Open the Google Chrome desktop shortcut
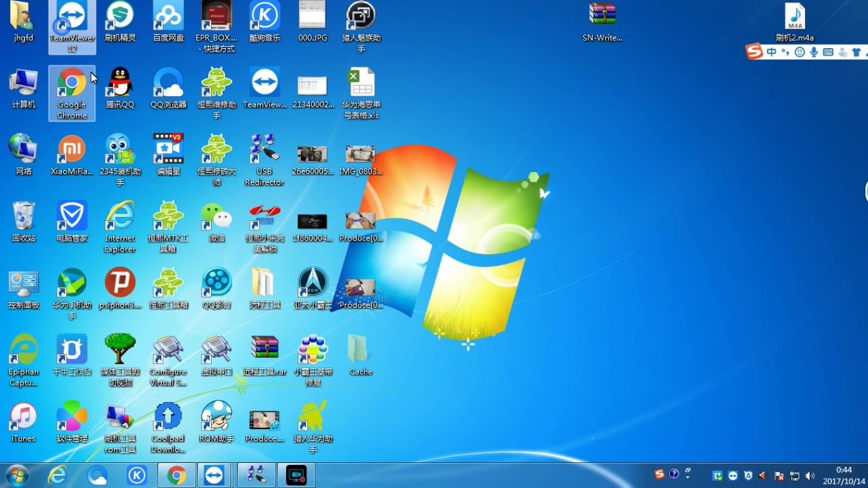This screenshot has height=488, width=868. 72,94
